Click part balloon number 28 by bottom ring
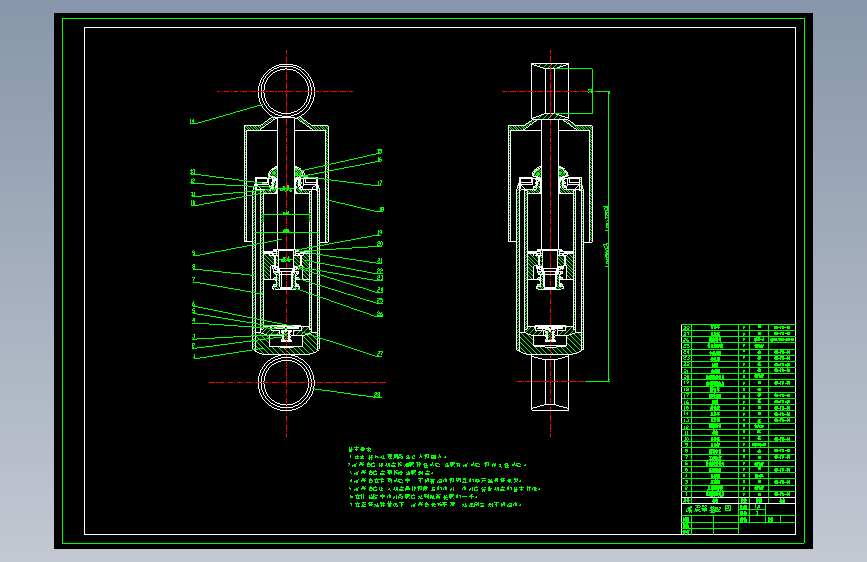Image resolution: width=867 pixels, height=562 pixels. [378, 395]
